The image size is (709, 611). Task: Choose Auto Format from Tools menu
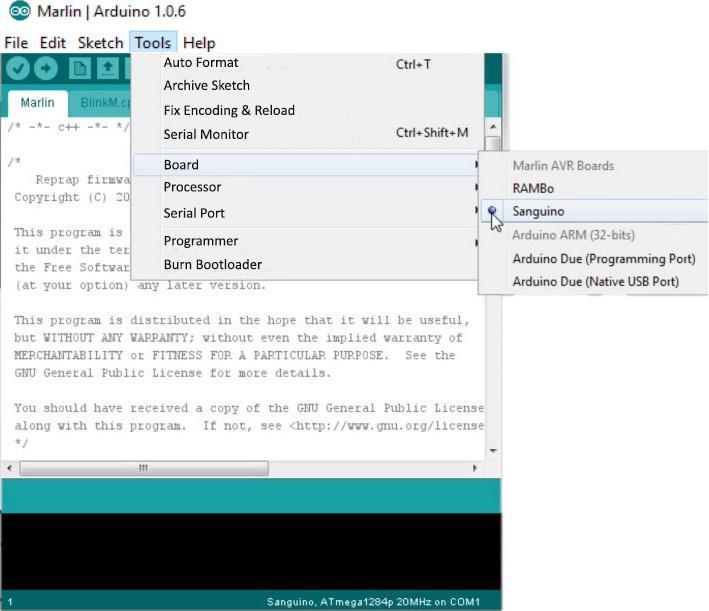pos(201,63)
